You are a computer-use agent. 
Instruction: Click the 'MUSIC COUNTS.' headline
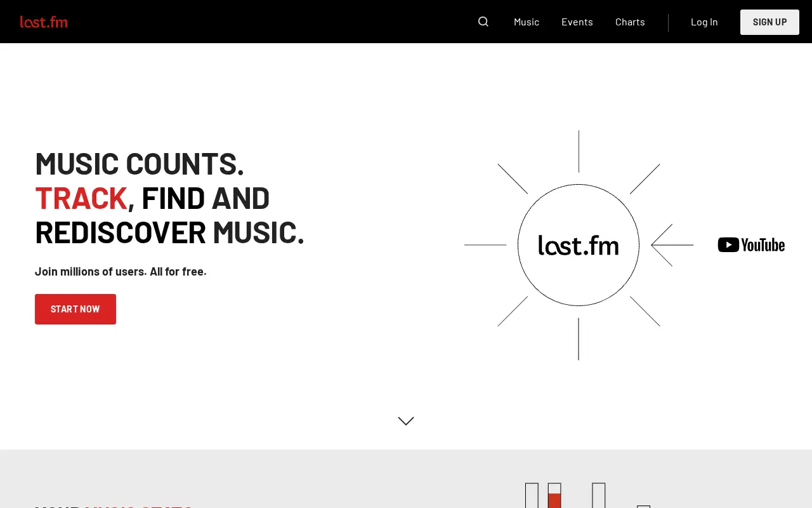click(x=140, y=164)
